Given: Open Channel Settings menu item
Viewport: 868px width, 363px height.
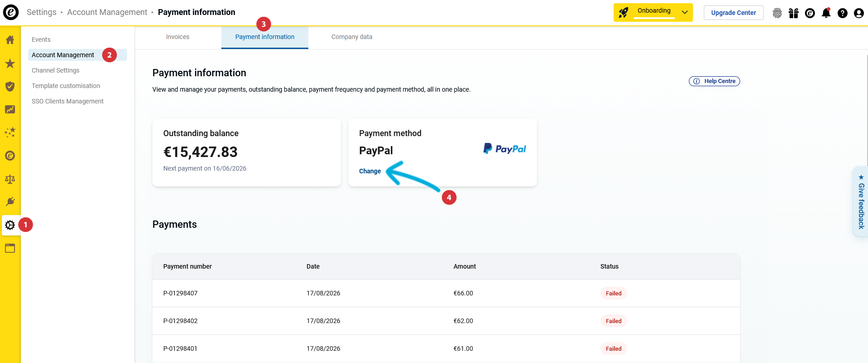Looking at the screenshot, I should pyautogui.click(x=55, y=70).
